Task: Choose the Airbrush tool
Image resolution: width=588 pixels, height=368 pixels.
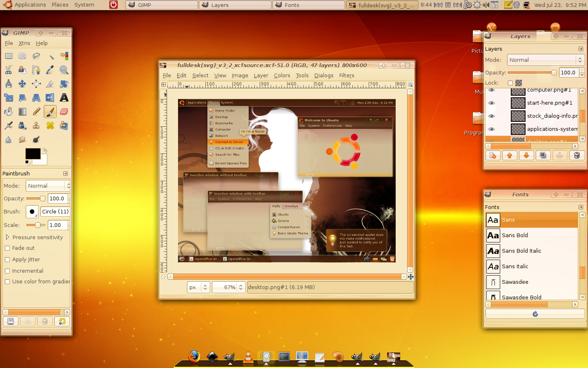Action: [x=9, y=126]
